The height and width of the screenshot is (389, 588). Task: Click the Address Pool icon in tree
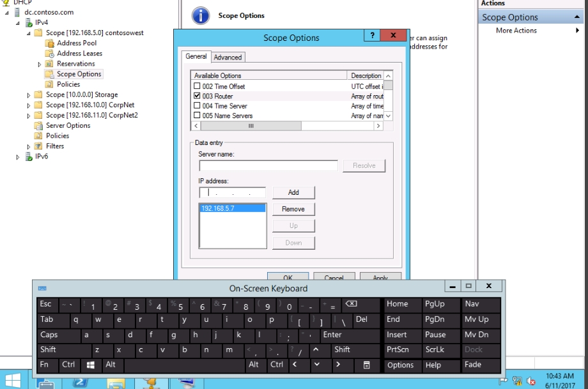click(x=50, y=43)
